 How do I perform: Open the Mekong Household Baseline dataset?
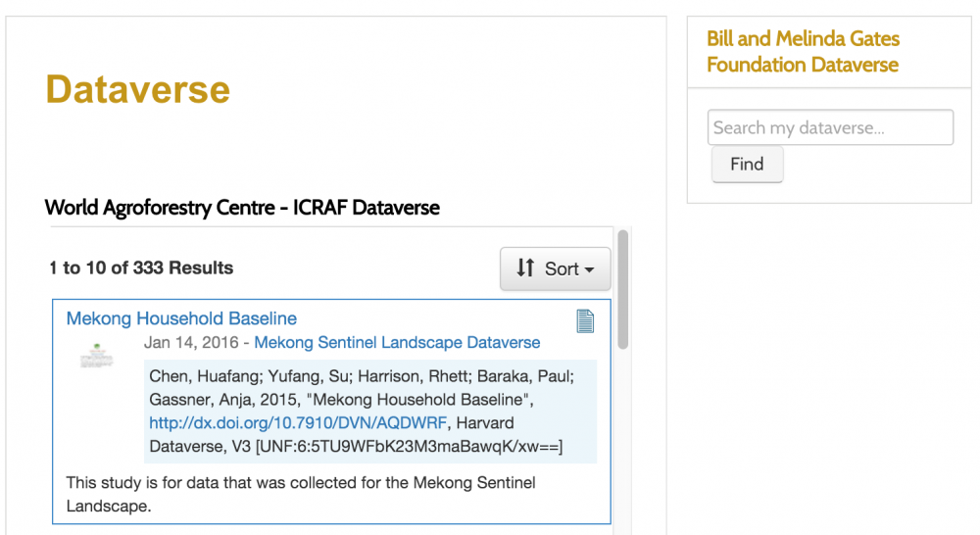pyautogui.click(x=181, y=318)
